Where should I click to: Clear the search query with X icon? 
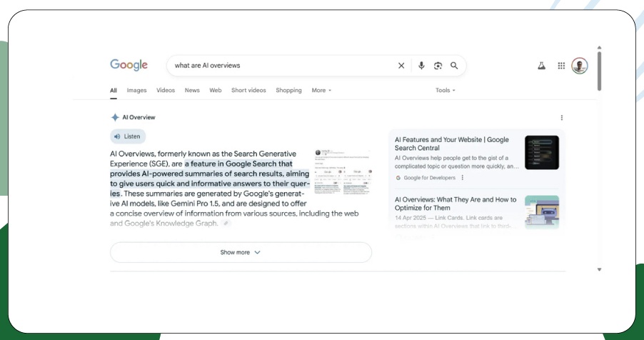pyautogui.click(x=401, y=66)
